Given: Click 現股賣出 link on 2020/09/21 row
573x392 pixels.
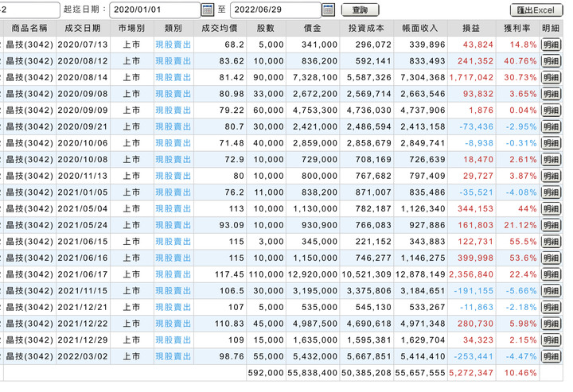Looking at the screenshot, I should (173, 126).
